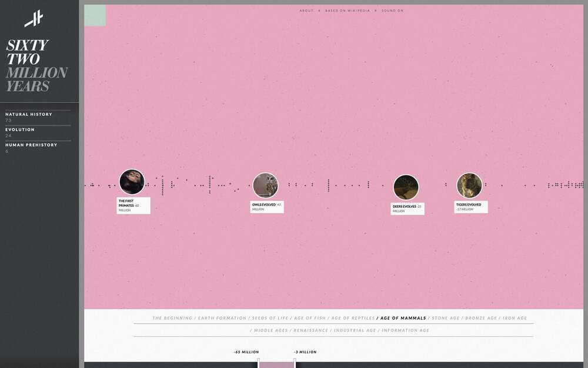
Task: Jump to the Information Age era
Action: click(x=406, y=330)
